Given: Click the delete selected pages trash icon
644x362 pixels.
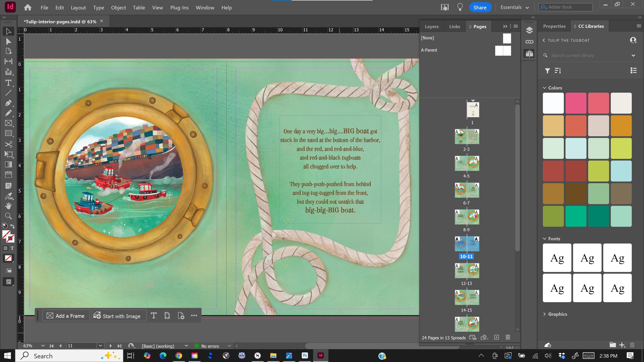Looking at the screenshot, I should coord(508,337).
